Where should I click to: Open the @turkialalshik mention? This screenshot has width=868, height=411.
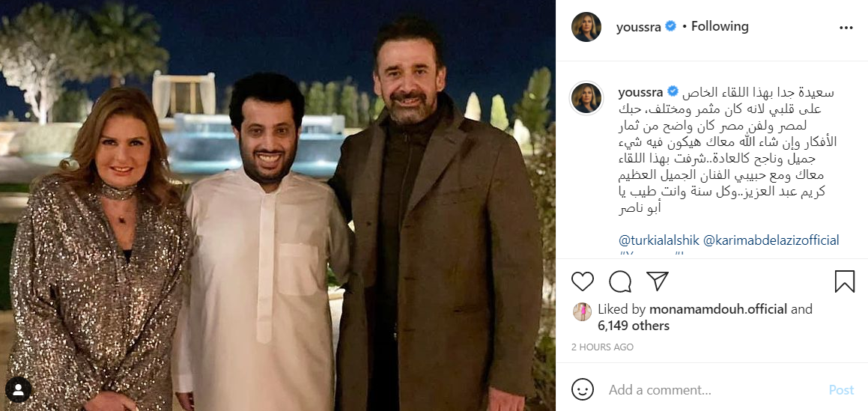pyautogui.click(x=659, y=240)
